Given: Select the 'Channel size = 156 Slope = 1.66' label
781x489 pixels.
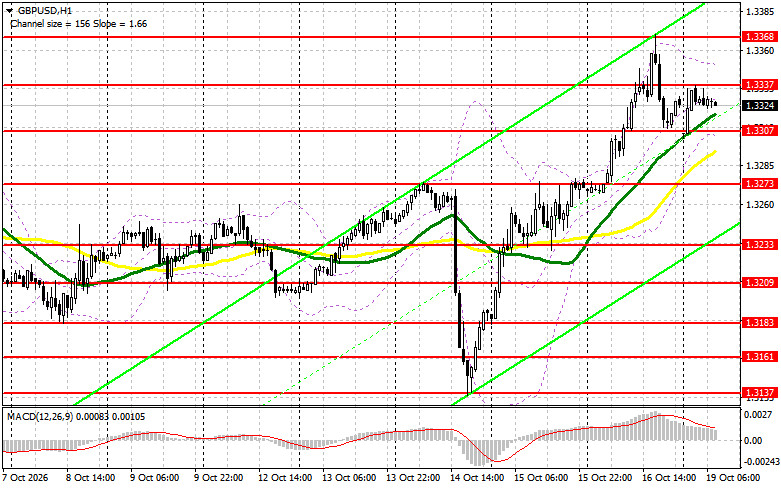Looking at the screenshot, I should click(x=79, y=23).
